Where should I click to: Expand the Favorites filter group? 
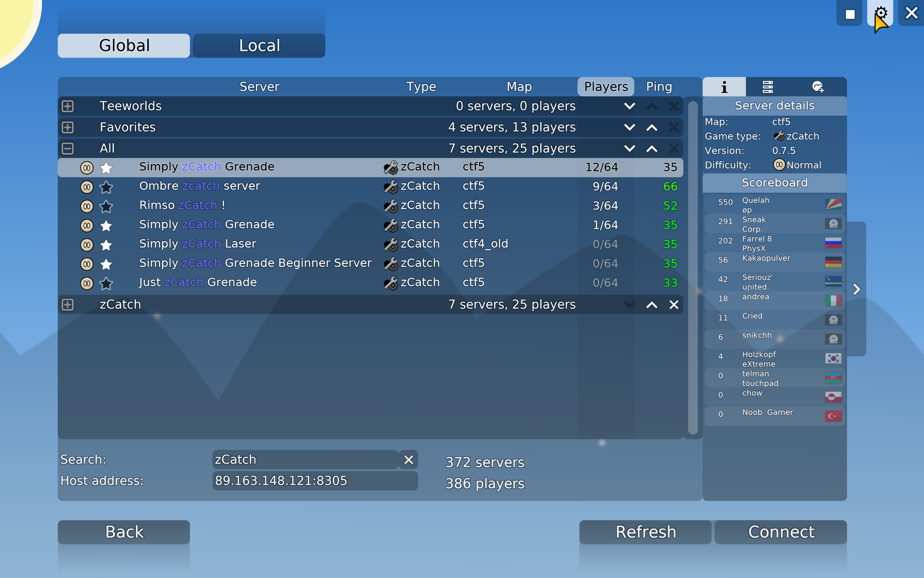point(68,127)
